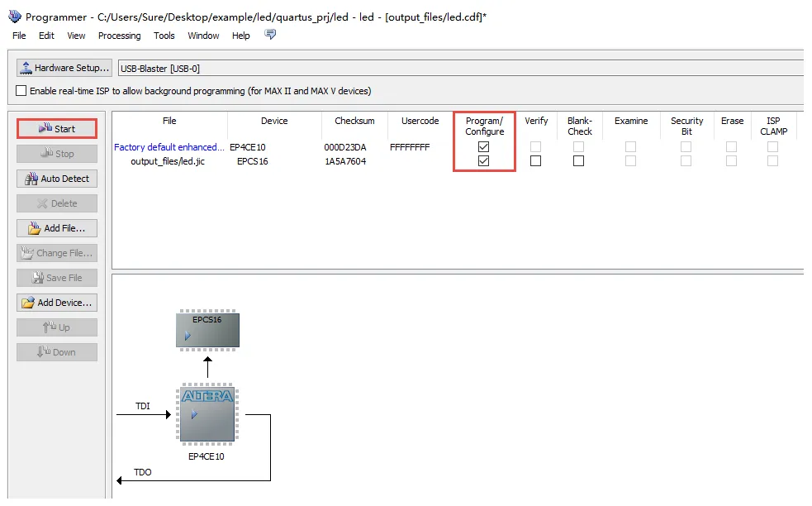The image size is (812, 506).
Task: Move selected row Down
Action: pyautogui.click(x=57, y=352)
